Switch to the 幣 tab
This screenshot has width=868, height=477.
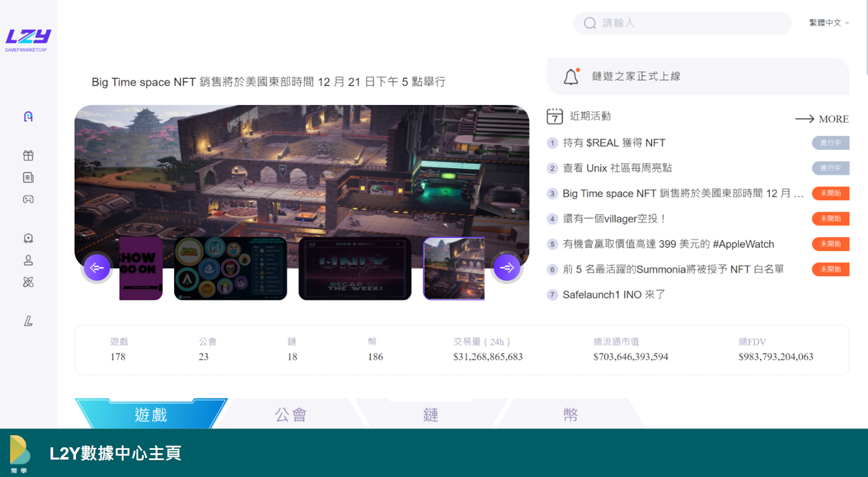pyautogui.click(x=571, y=414)
